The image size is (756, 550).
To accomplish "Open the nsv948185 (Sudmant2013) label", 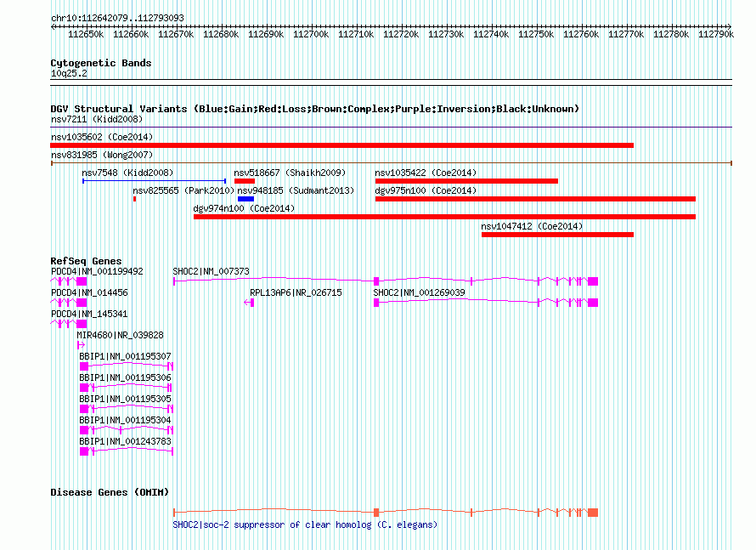I will (296, 190).
